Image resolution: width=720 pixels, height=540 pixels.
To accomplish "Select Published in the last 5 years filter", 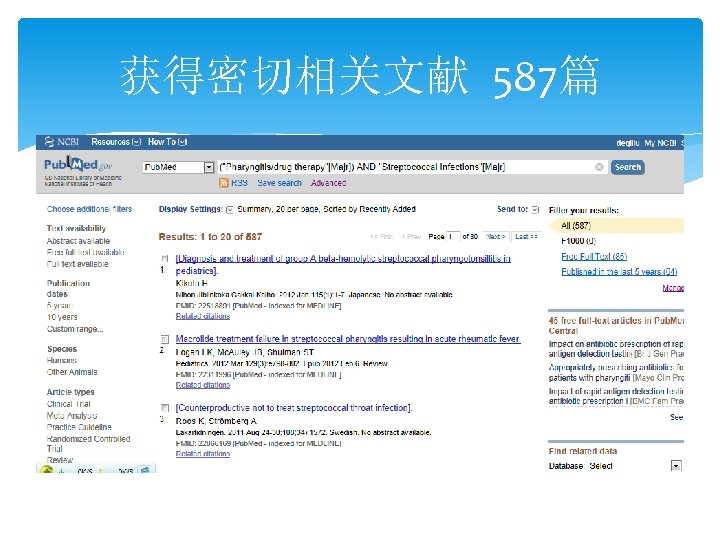I will pyautogui.click(x=619, y=271).
